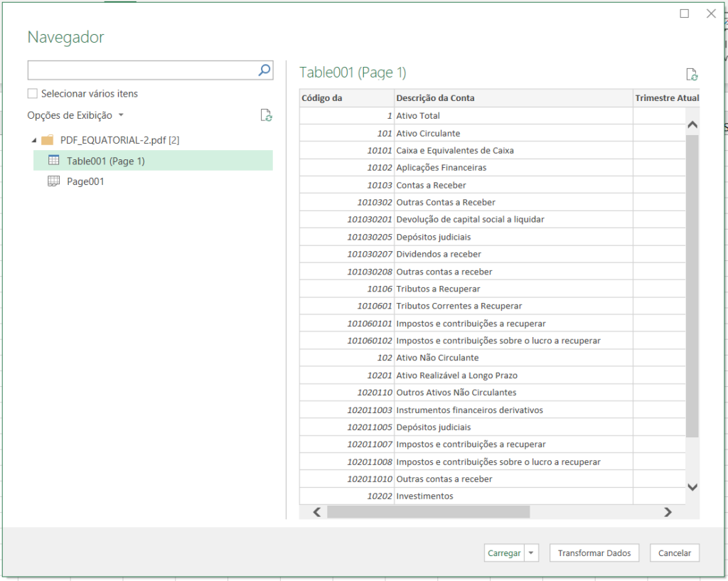Click Aplicações Financeiras cell
This screenshot has height=581, width=728.
click(x=513, y=168)
